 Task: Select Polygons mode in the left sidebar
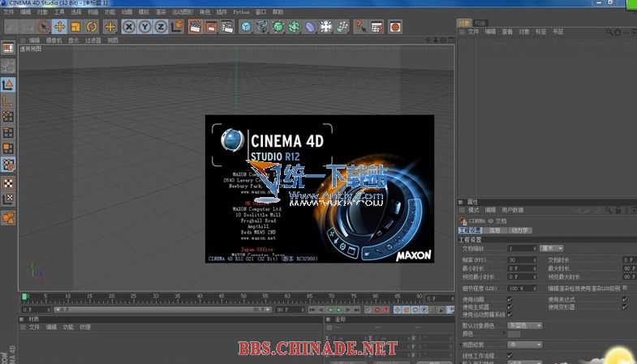point(8,149)
